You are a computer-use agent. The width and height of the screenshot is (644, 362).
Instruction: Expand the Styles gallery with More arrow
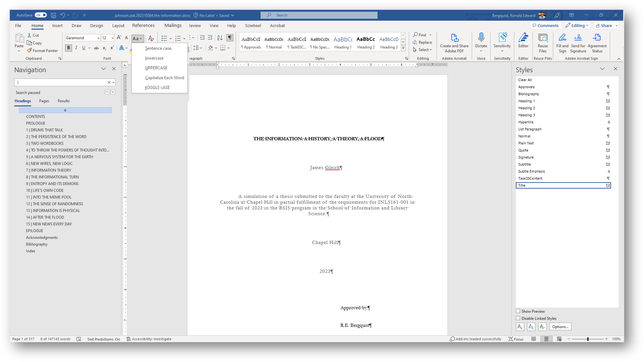tap(403, 48)
